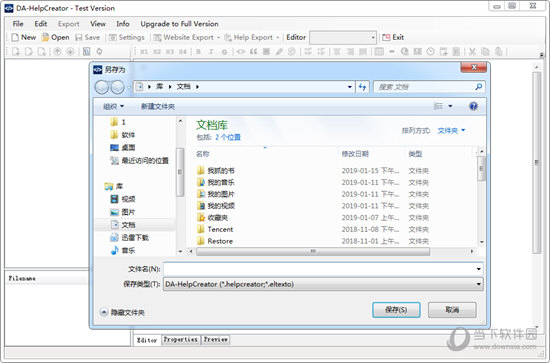This screenshot has height=363, width=550.
Task: Open the view options dropdown arrow
Action: click(450, 106)
